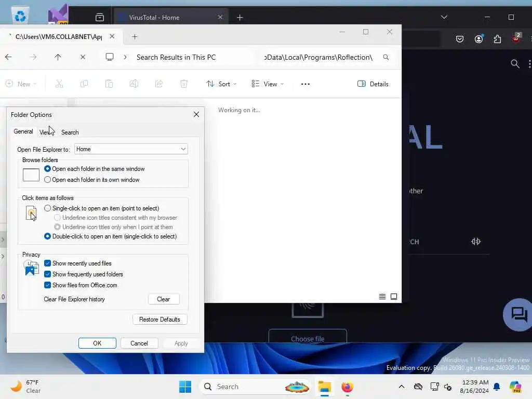Open File Explorer from the taskbar
Viewport: 532px width, 399px height.
tap(324, 387)
